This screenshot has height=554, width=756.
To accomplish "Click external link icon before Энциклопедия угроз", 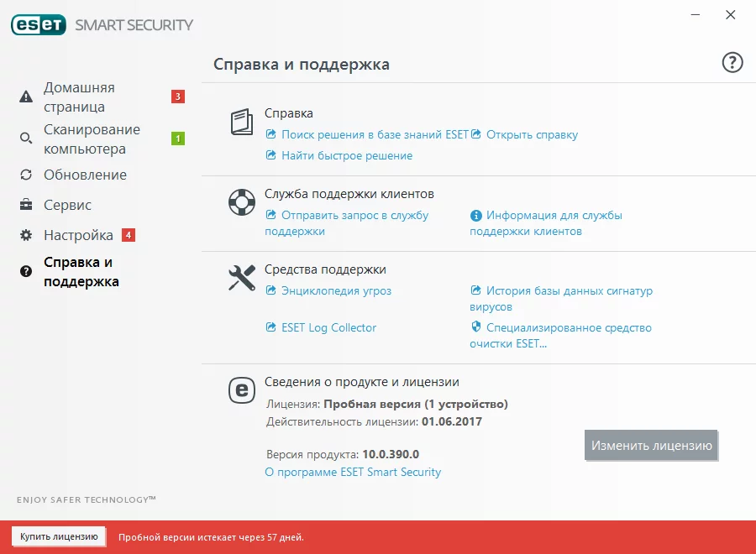I will [271, 290].
